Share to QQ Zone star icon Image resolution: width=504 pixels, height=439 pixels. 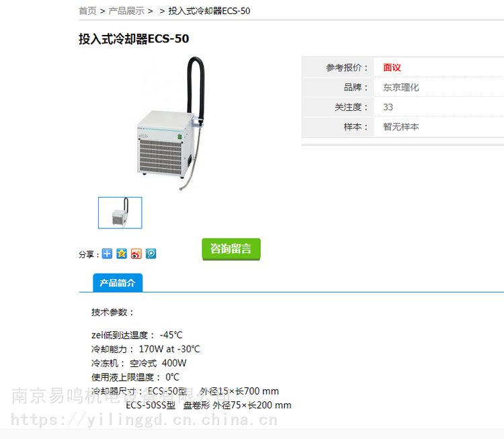click(122, 253)
